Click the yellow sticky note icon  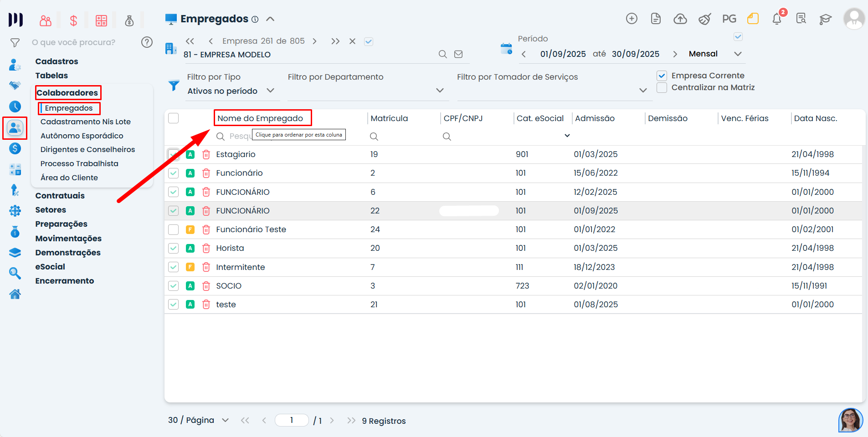pyautogui.click(x=753, y=19)
